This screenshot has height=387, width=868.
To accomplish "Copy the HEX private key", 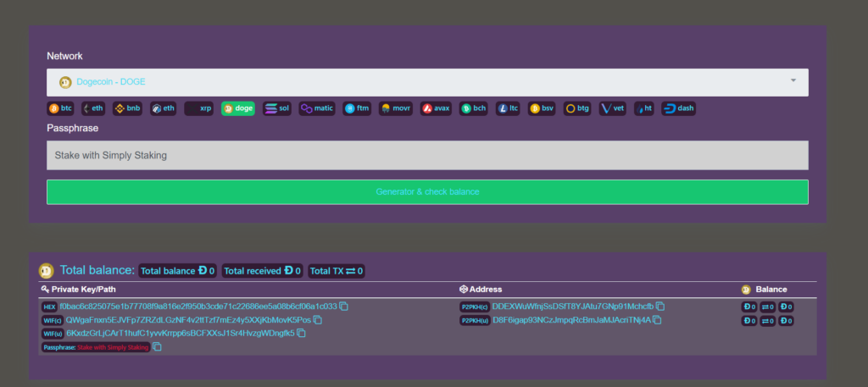I will pos(344,307).
